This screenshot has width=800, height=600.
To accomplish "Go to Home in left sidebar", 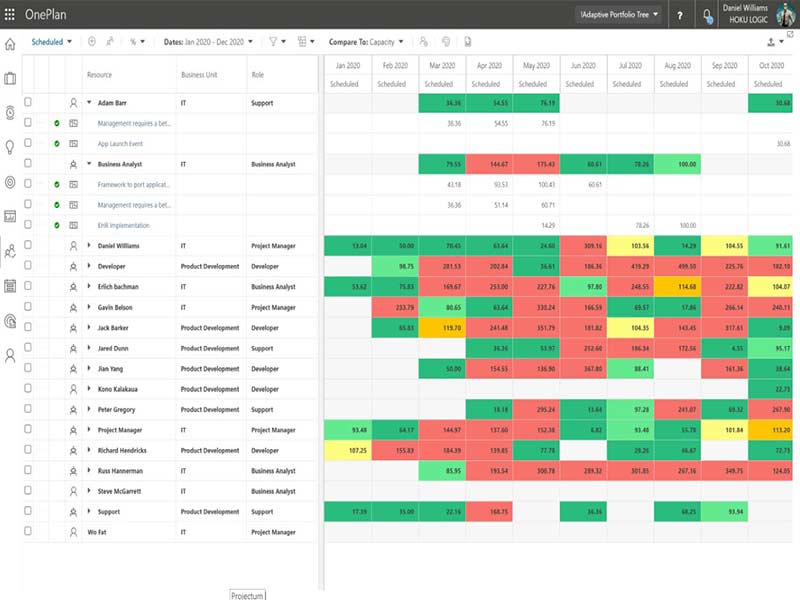I will [10, 44].
